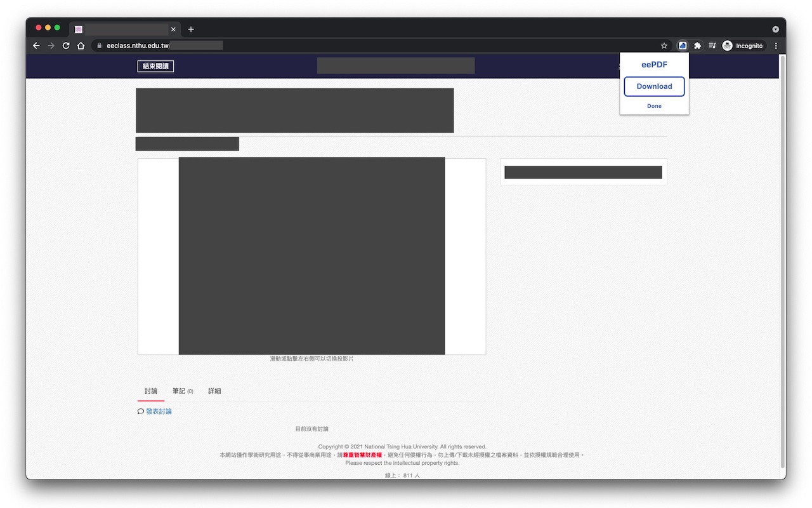Open the Chrome three-dot menu
This screenshot has height=508, width=812.
point(775,45)
